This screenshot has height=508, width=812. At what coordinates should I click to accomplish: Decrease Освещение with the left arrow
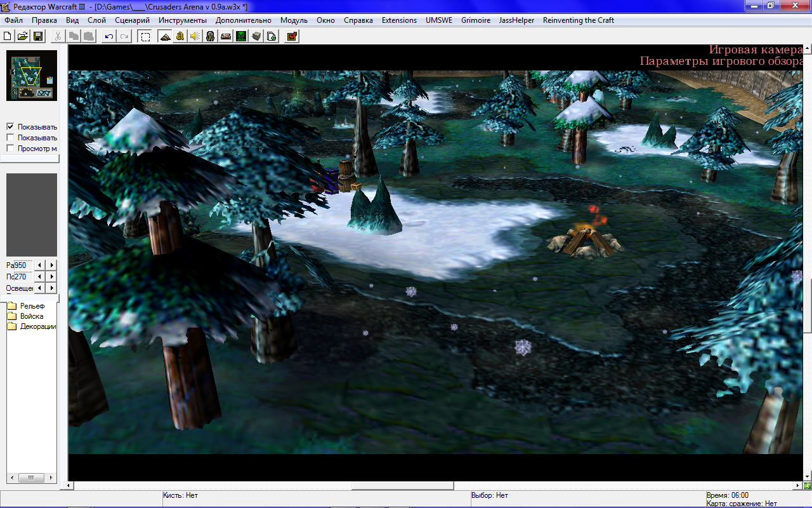point(40,288)
